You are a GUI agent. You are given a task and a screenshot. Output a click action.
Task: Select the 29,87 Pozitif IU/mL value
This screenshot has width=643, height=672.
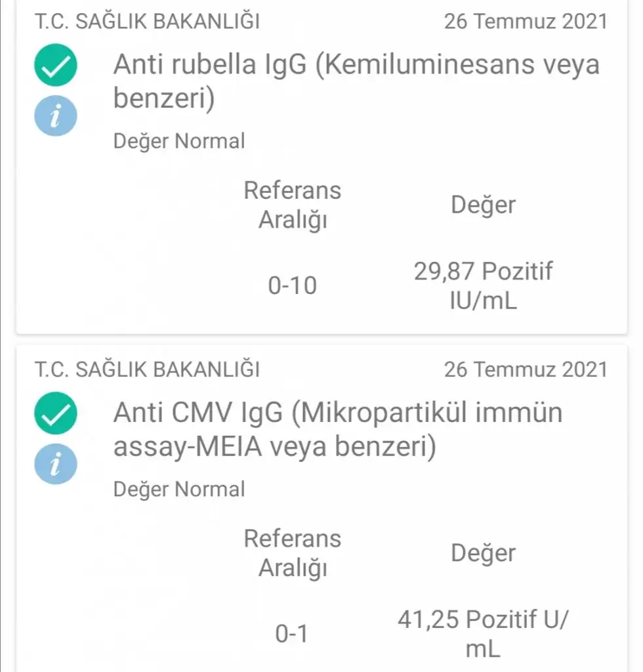click(x=484, y=286)
